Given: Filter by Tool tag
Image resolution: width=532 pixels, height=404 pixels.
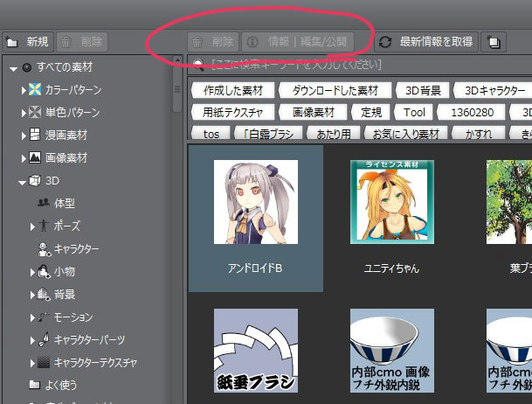Looking at the screenshot, I should point(414,112).
